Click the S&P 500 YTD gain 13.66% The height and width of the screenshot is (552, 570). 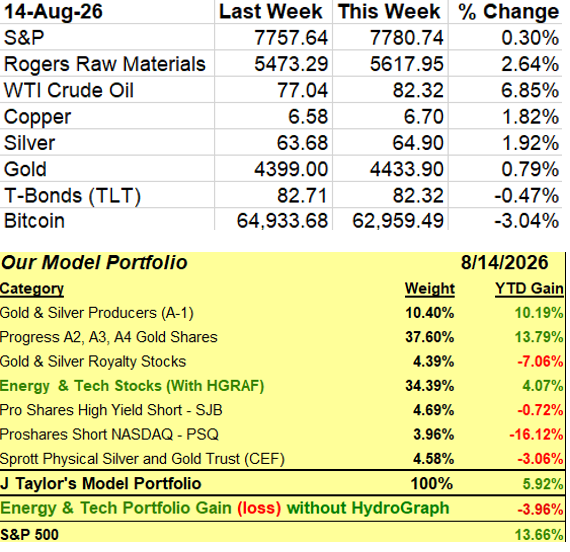[539, 535]
